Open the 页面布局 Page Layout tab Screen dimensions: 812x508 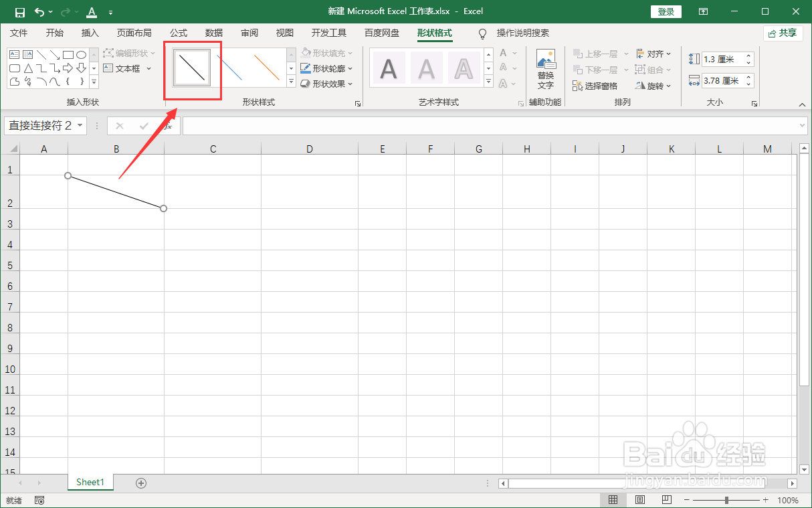[134, 33]
